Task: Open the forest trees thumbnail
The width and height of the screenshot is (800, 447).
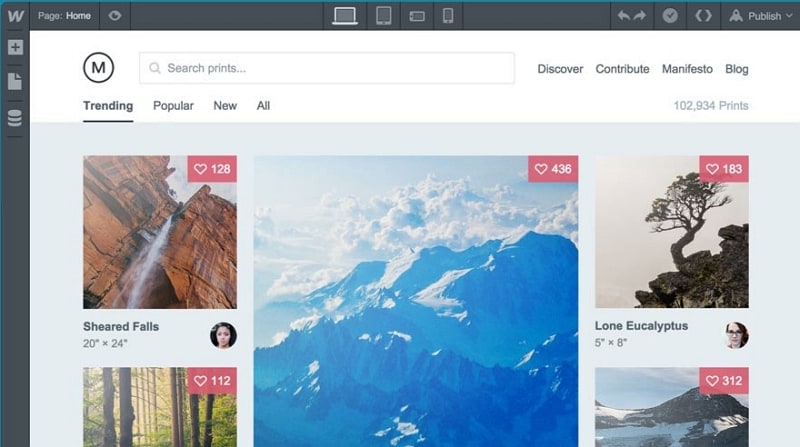Action: click(160, 407)
